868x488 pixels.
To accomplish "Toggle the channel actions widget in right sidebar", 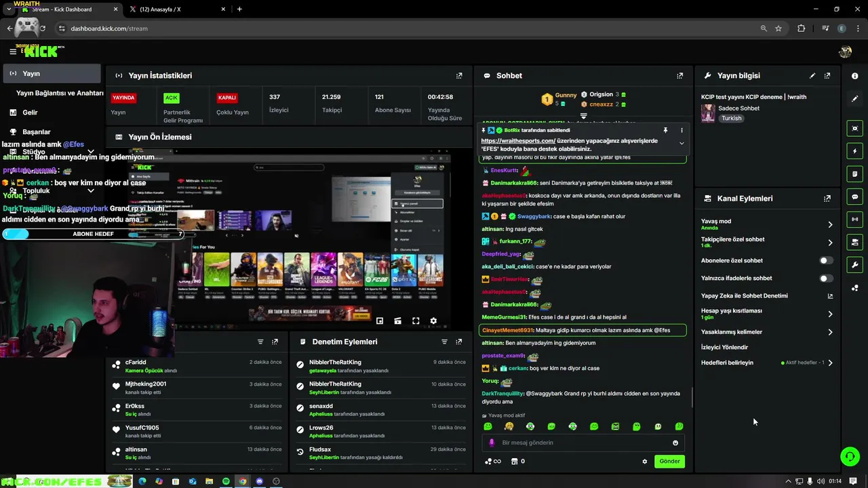I will pos(855,242).
